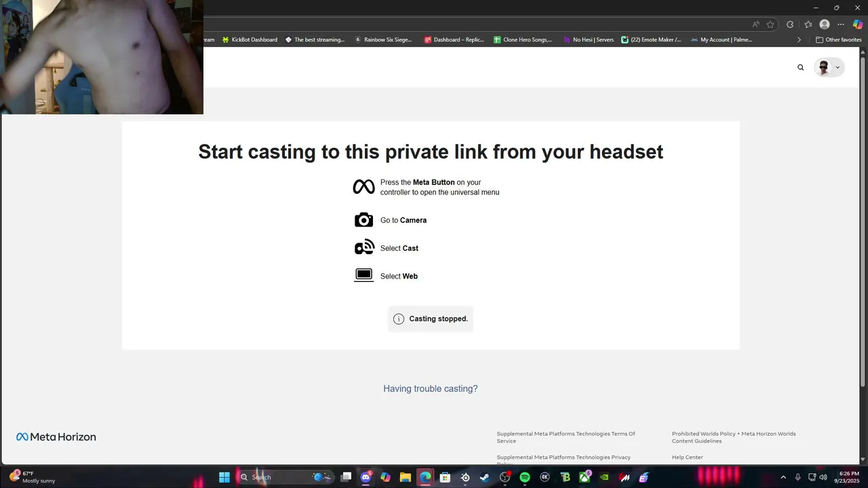Open Microsoft Store from taskbar
This screenshot has width=868, height=488.
446,477
